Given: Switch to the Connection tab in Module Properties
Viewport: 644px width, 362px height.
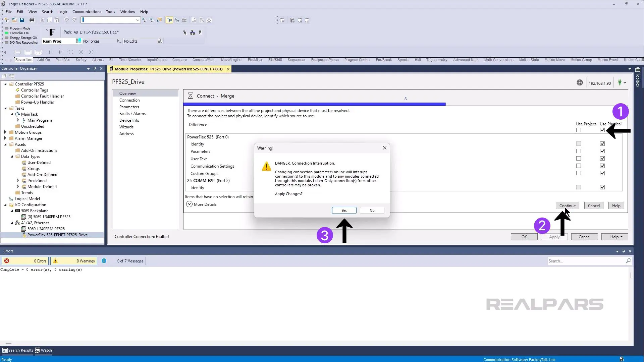Looking at the screenshot, I should coord(129,100).
